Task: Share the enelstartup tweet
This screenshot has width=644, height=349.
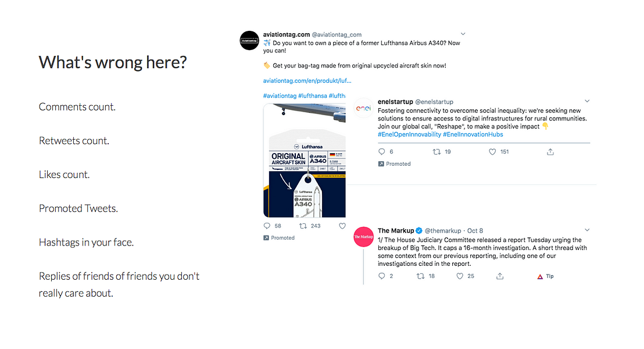Action: [550, 152]
